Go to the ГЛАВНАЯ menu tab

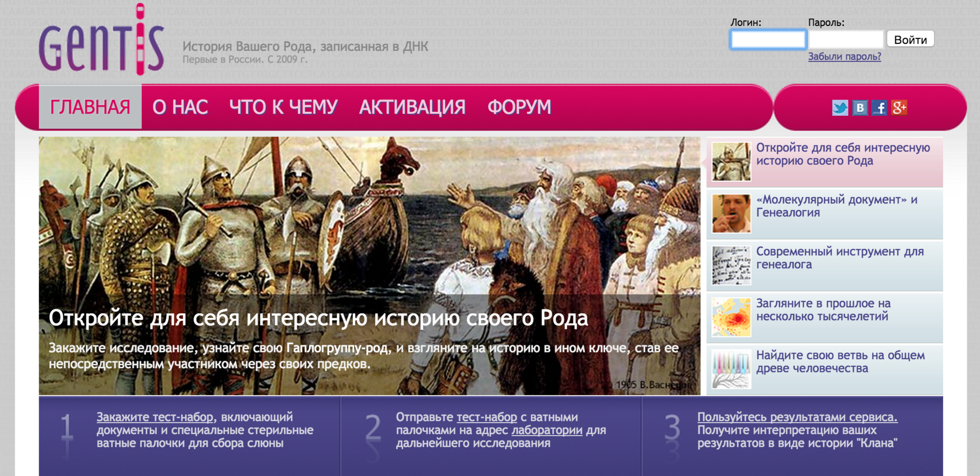click(x=90, y=107)
